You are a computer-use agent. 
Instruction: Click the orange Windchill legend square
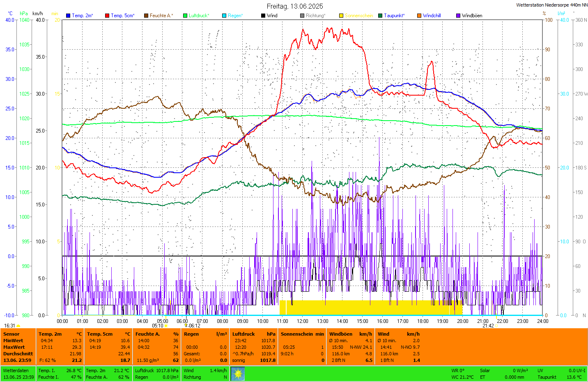click(419, 16)
